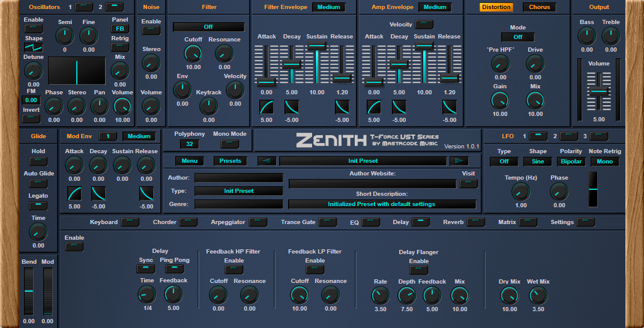Toggle the Delay Flanger Enable switch
The image size is (644, 328).
419,270
